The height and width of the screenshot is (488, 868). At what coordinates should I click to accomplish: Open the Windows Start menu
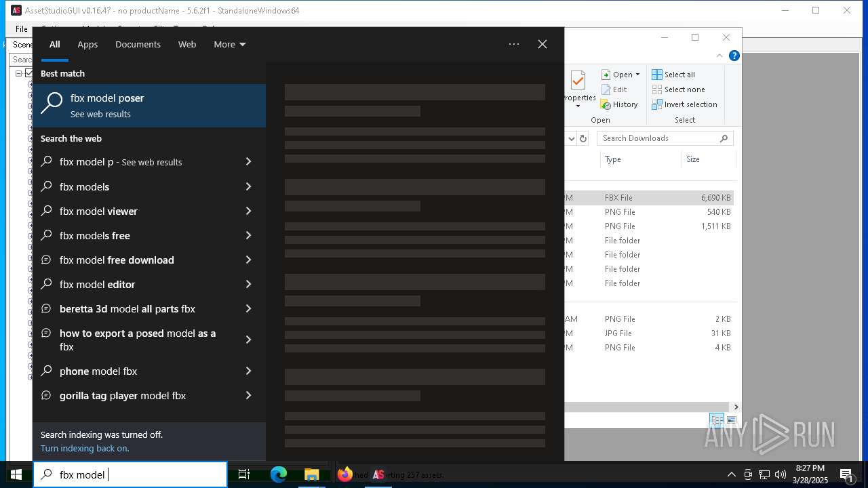[x=16, y=474]
